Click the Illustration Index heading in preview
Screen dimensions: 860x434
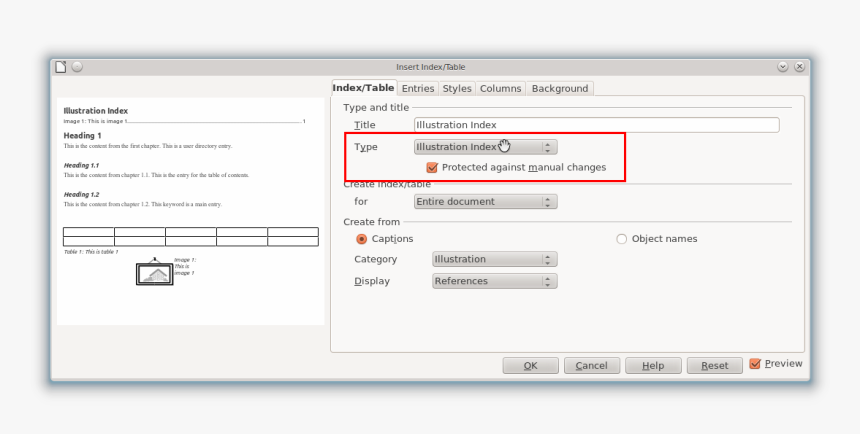96,111
